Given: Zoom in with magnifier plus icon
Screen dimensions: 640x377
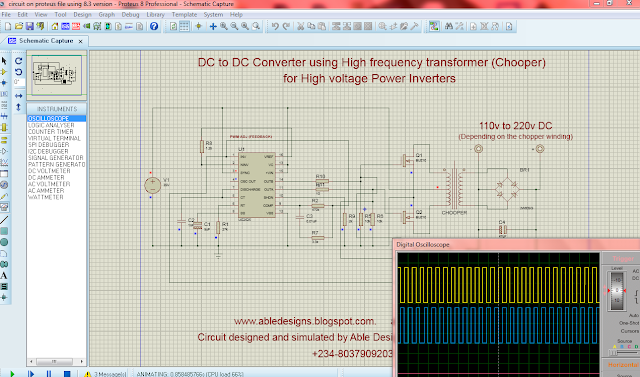Looking at the screenshot, I should (224, 27).
